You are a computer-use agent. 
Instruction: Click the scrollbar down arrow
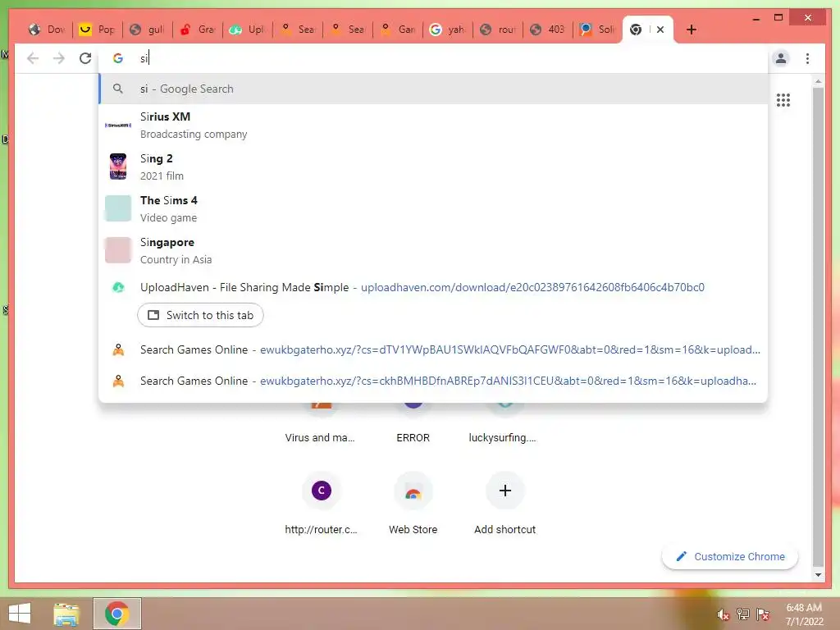click(x=818, y=575)
